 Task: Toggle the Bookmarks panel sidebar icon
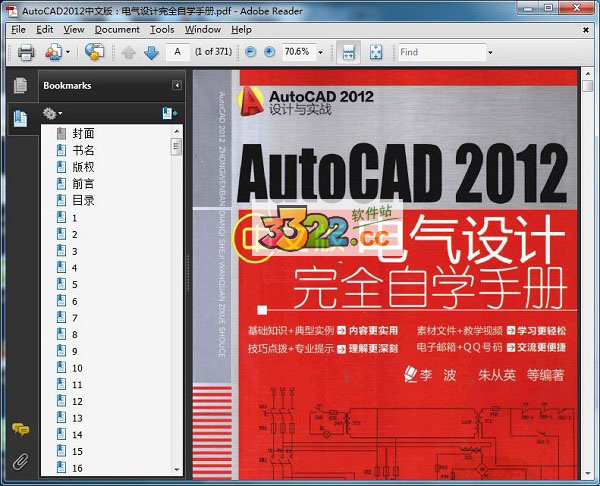point(20,119)
